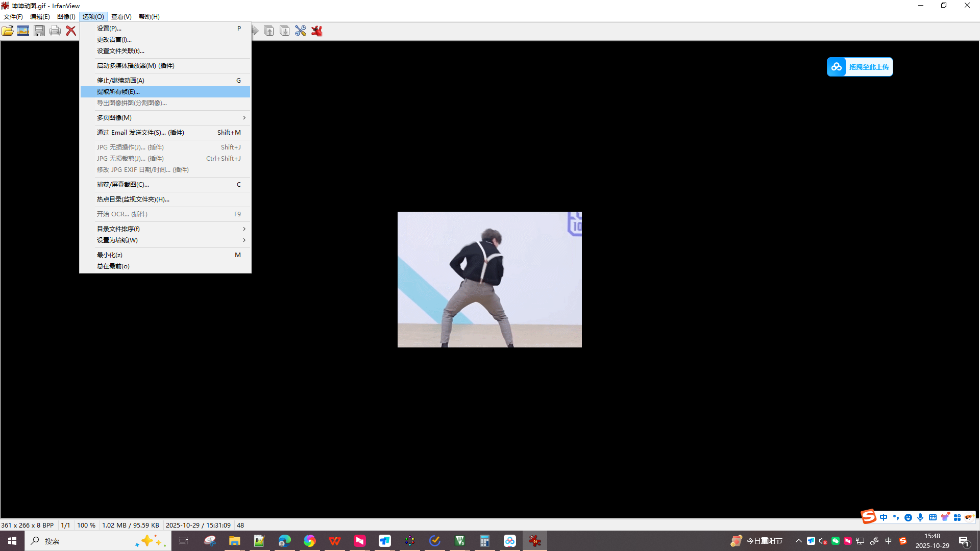Viewport: 980px width, 551px height.
Task: Click the Open file folder icon
Action: point(8,31)
